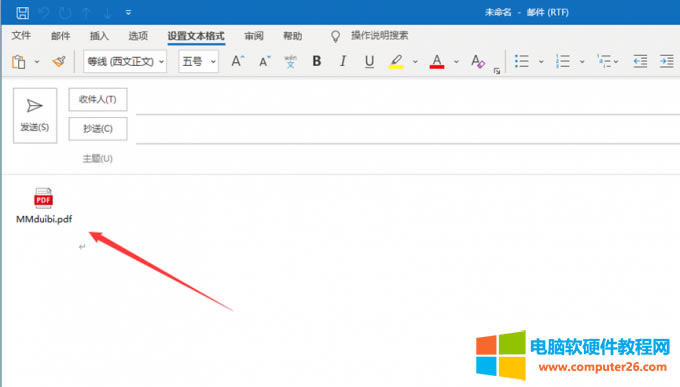Click the Bullets list icon

tap(521, 61)
